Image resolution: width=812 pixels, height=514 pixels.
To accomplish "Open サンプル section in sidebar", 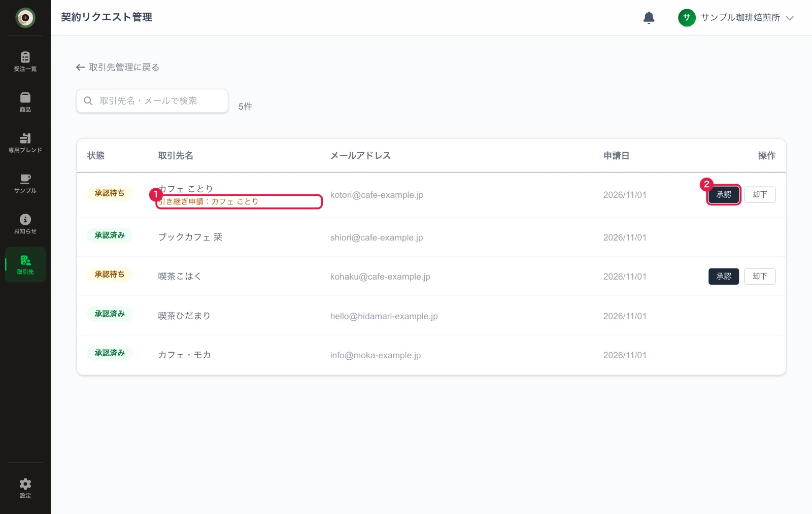I will pos(25,183).
